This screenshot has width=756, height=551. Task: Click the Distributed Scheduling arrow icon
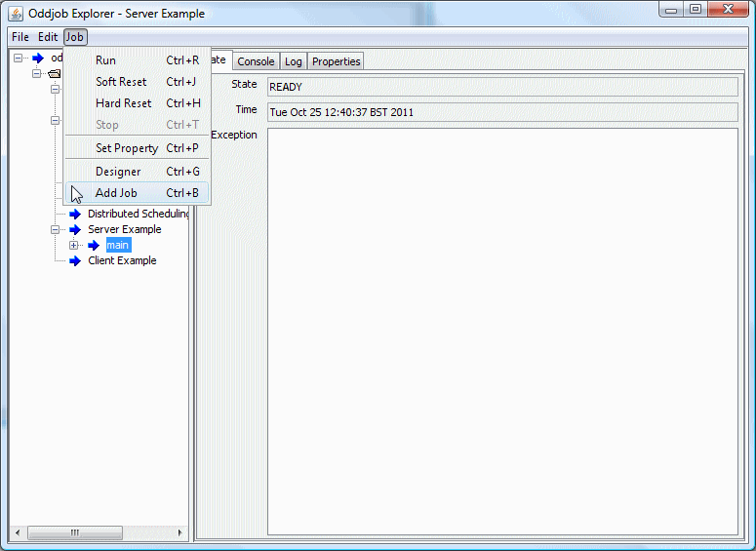point(75,215)
